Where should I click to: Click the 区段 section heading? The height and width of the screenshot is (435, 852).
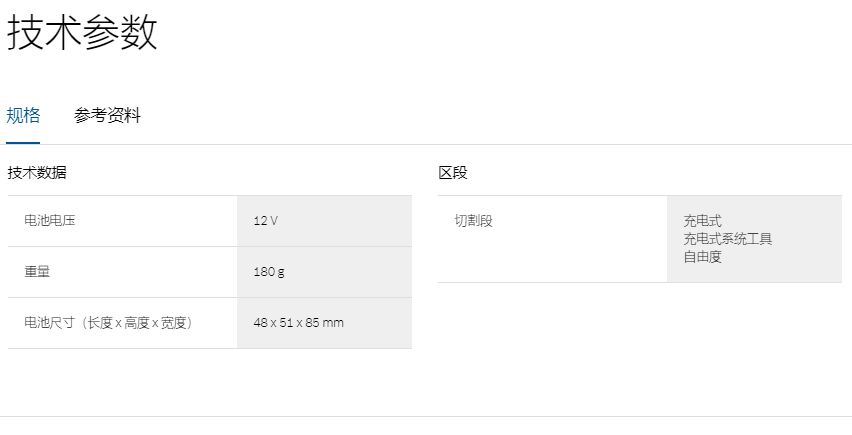pyautogui.click(x=452, y=173)
